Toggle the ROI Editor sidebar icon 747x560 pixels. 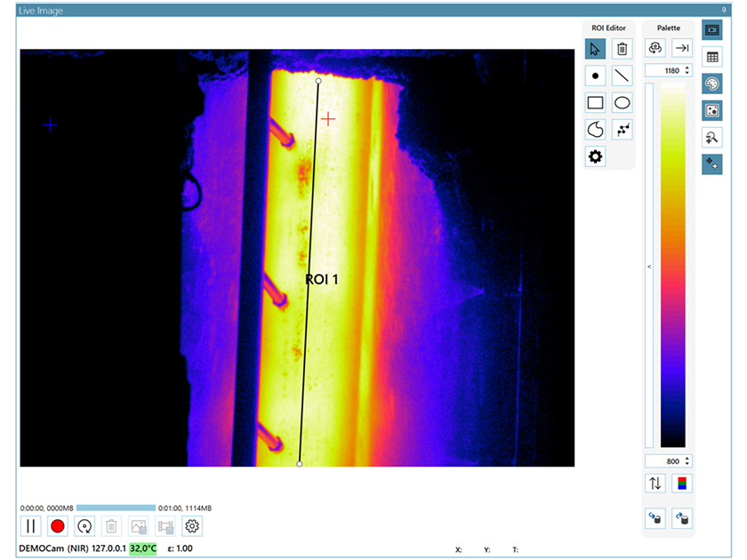712,111
